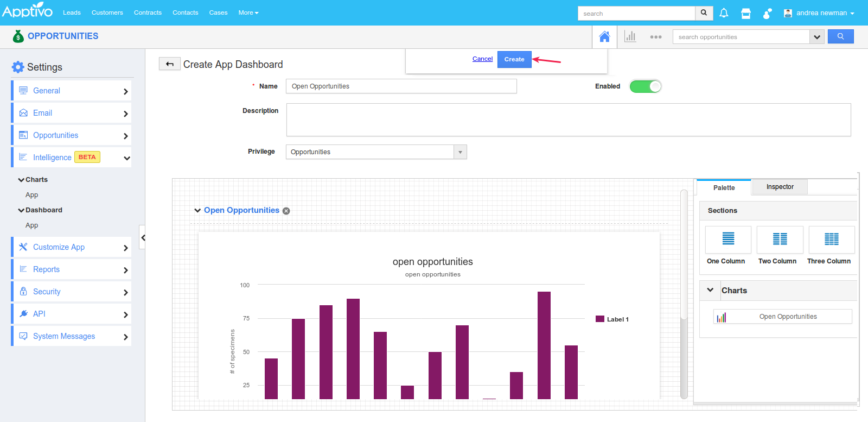Open the Privilege dropdown
The height and width of the screenshot is (422, 868).
(460, 152)
